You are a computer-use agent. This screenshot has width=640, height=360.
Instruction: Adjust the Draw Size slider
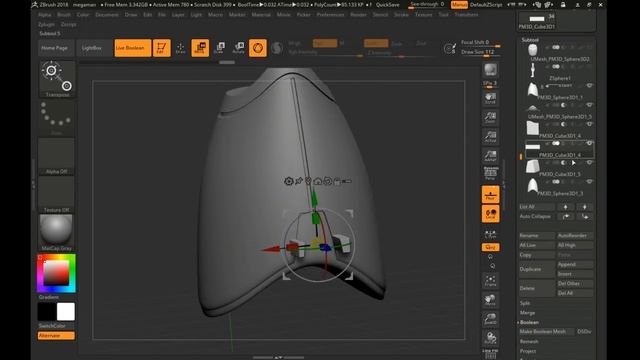[x=481, y=52]
